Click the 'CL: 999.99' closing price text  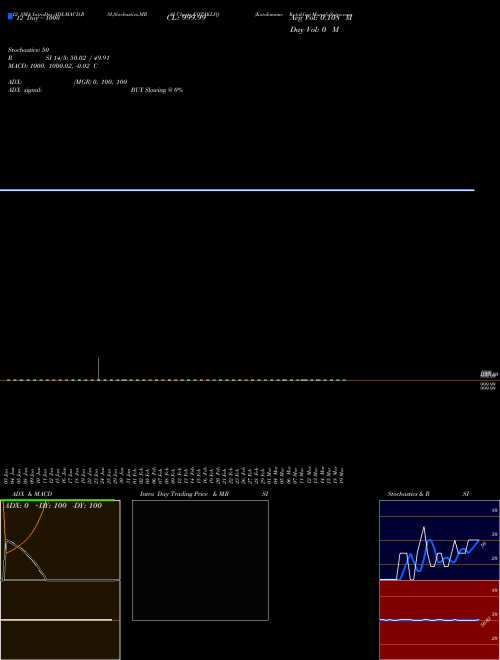[186, 18]
